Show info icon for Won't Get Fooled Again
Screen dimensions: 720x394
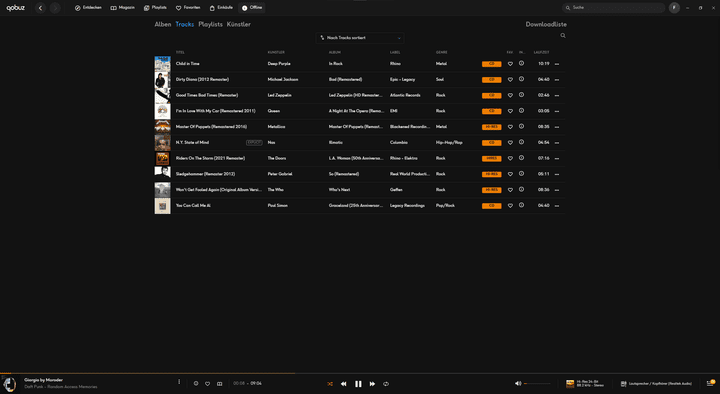coord(521,189)
